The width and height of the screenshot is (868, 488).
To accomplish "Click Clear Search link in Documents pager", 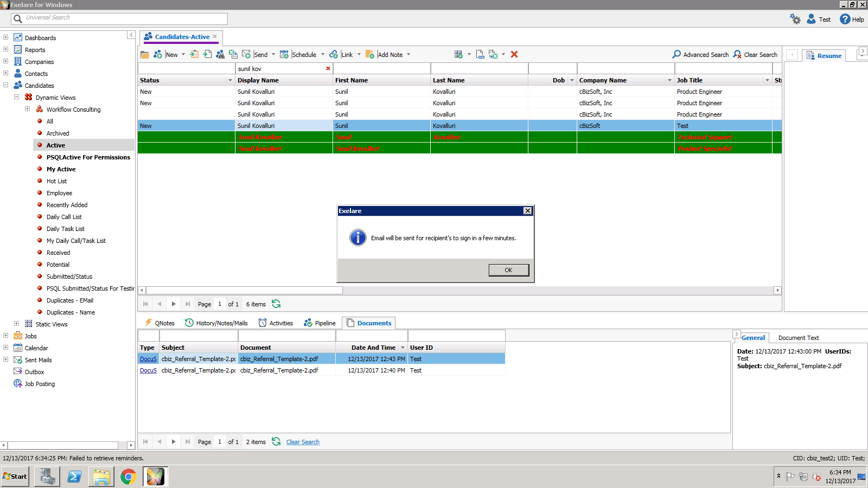I will pos(303,442).
